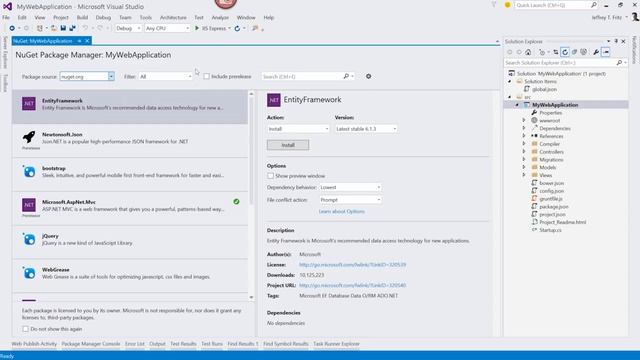Save file using the toolbar disk icon
This screenshot has width=640, height=360.
[x=63, y=28]
